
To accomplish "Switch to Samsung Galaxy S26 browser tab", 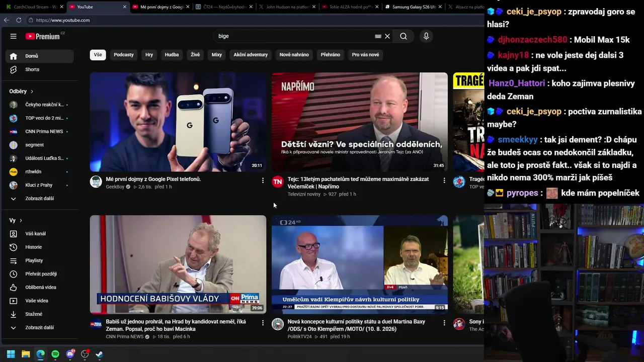I will point(413,7).
